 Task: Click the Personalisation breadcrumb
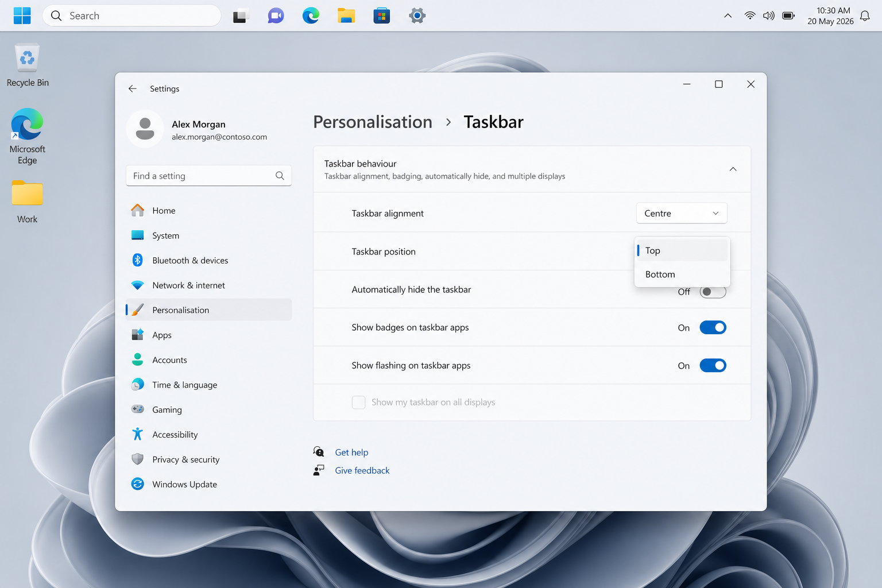coord(373,122)
